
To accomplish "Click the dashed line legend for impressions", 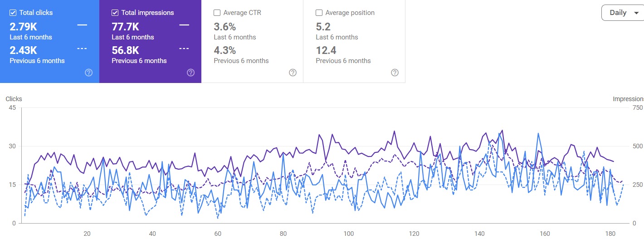I will (184, 49).
